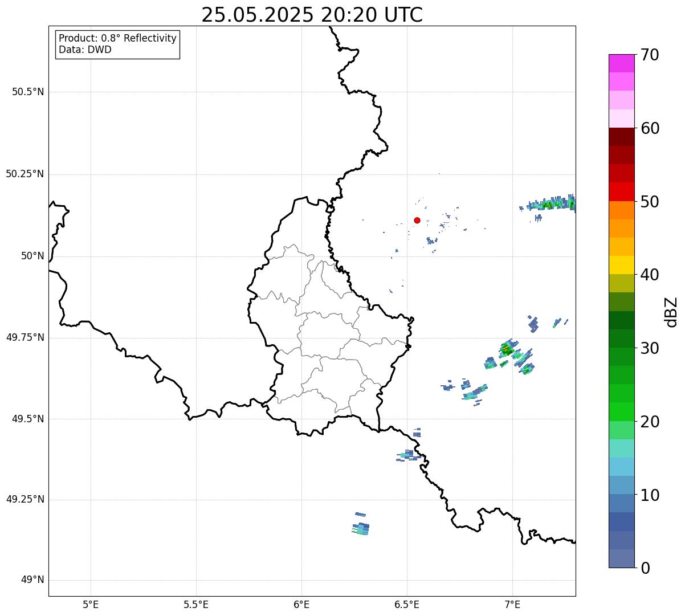685x616 pixels.
Task: Click the red station marker dot
Action: coord(417,220)
